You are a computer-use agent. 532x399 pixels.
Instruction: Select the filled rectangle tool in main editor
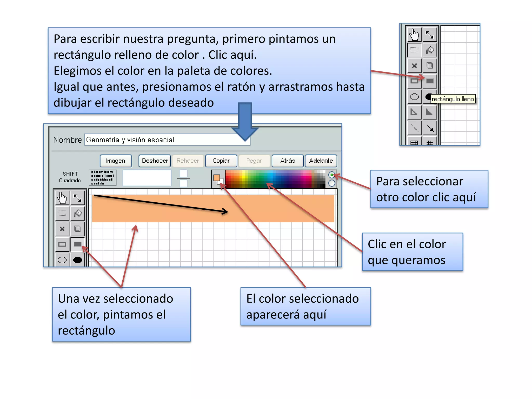tap(77, 244)
